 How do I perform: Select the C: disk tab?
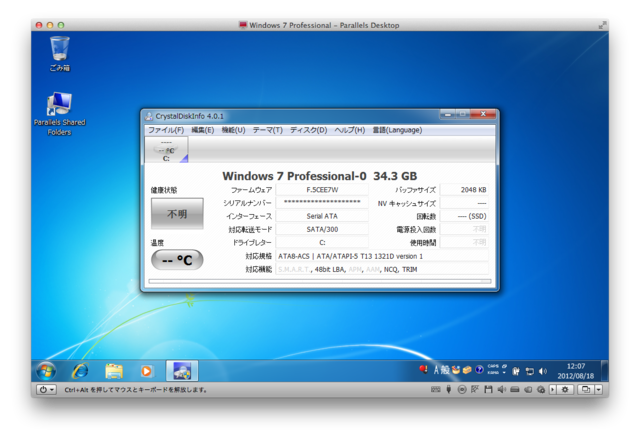pyautogui.click(x=167, y=150)
